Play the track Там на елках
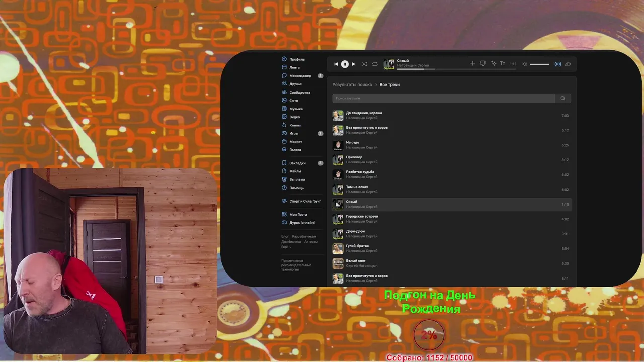This screenshot has width=644, height=362. click(x=357, y=187)
